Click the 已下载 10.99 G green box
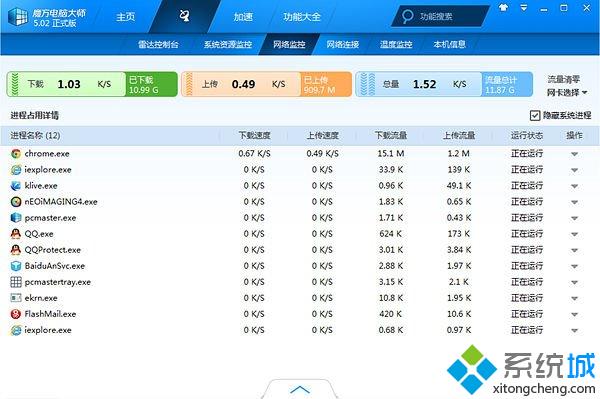This screenshot has height=399, width=600. pyautogui.click(x=152, y=84)
